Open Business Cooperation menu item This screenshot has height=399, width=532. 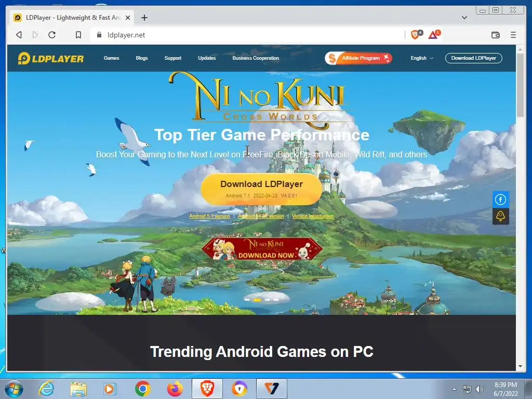pos(256,58)
